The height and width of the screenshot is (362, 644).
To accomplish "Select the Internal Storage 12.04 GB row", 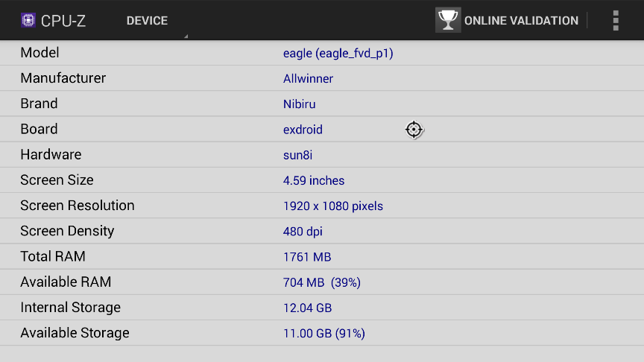I will click(322, 307).
